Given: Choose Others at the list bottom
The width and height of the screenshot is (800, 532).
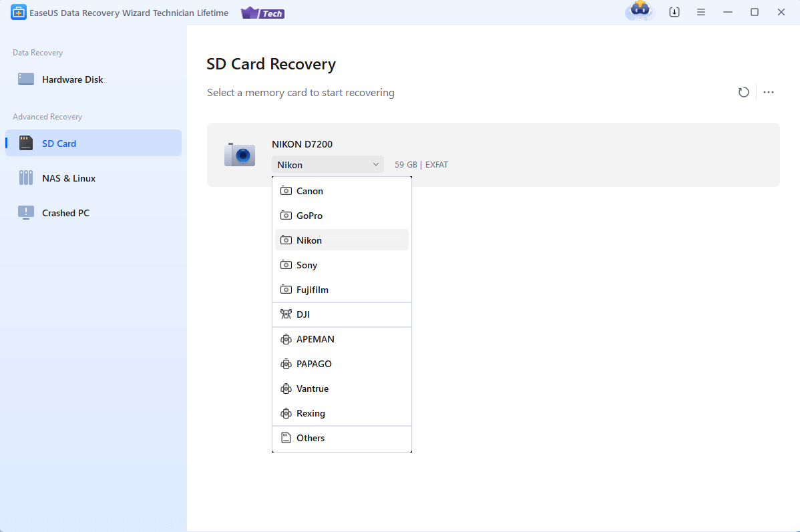Looking at the screenshot, I should click(x=311, y=438).
